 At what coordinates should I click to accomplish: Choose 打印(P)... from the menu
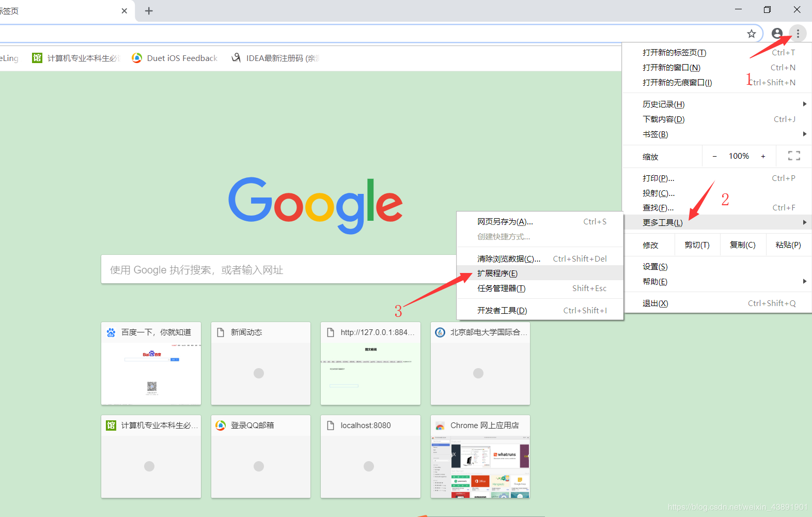point(717,178)
